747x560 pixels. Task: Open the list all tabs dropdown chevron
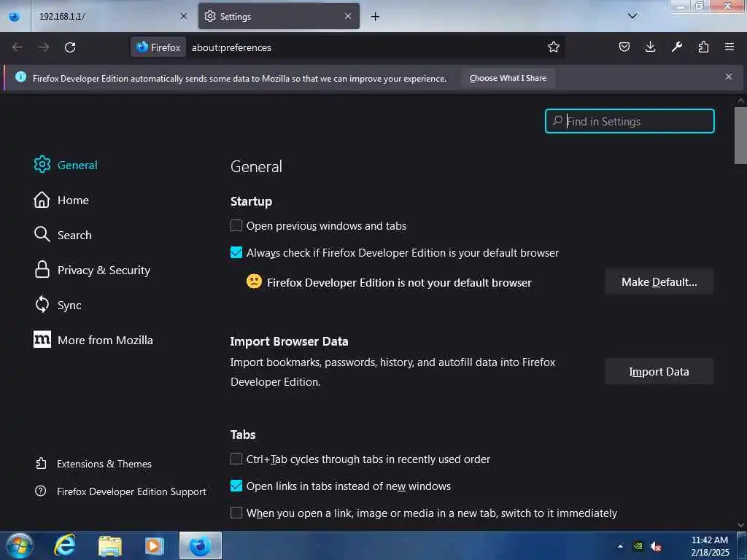pyautogui.click(x=632, y=16)
